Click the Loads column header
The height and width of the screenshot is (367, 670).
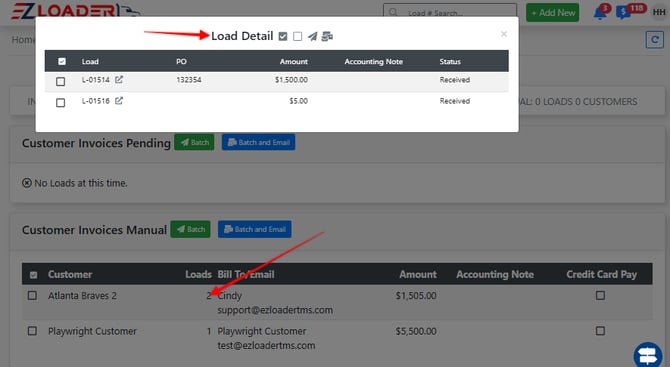198,274
